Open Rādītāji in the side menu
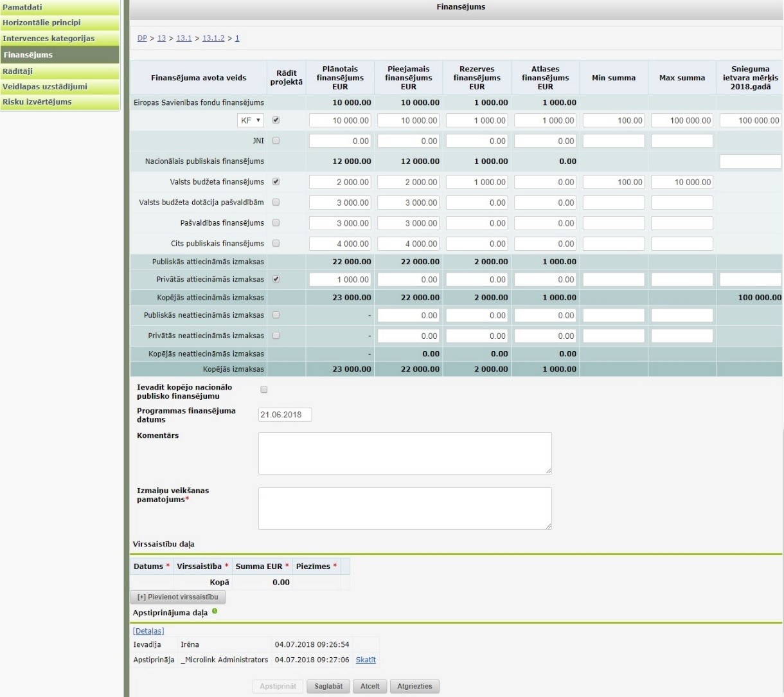 [60, 71]
